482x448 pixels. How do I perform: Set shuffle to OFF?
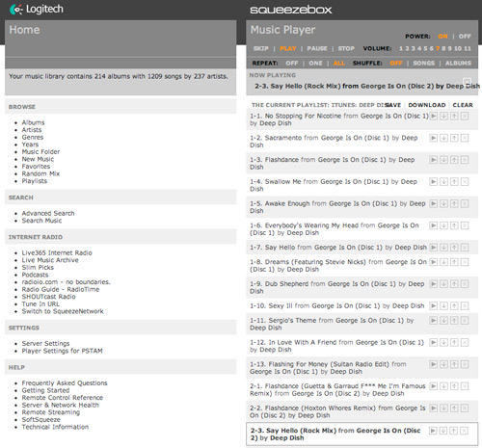(396, 63)
